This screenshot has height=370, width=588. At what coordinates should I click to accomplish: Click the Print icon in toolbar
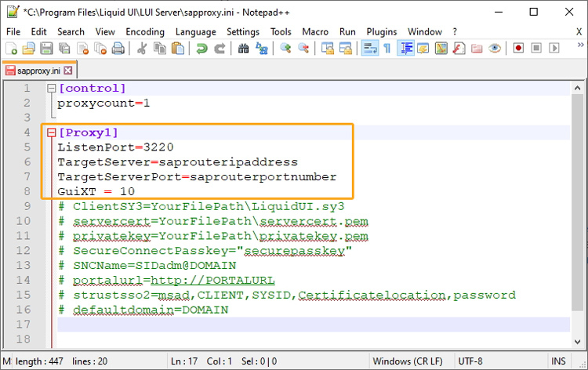[118, 49]
